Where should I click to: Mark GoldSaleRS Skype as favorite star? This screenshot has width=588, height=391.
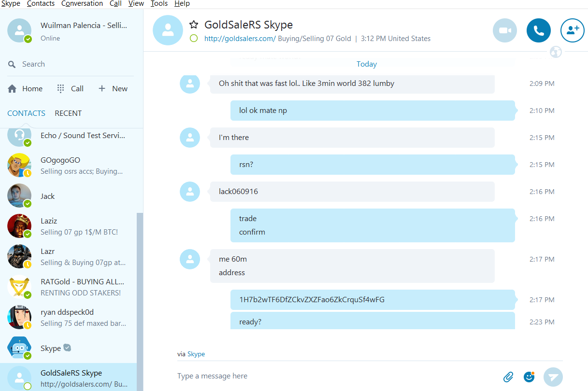pyautogui.click(x=194, y=25)
